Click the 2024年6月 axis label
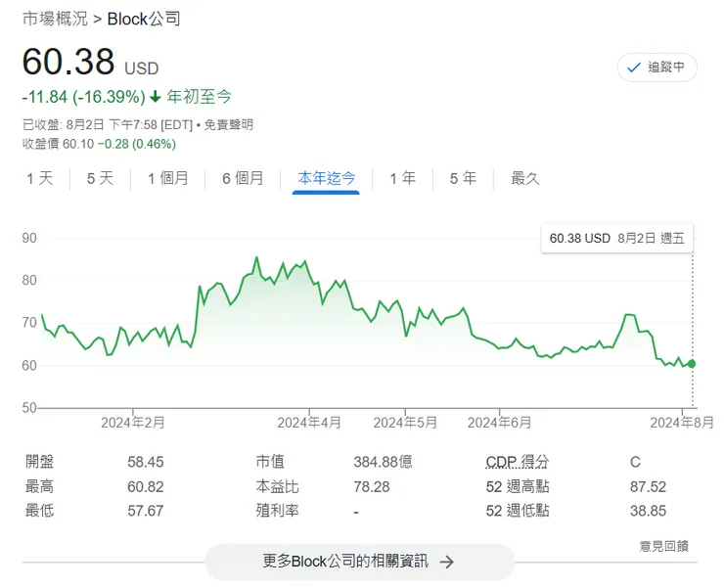 (x=499, y=423)
